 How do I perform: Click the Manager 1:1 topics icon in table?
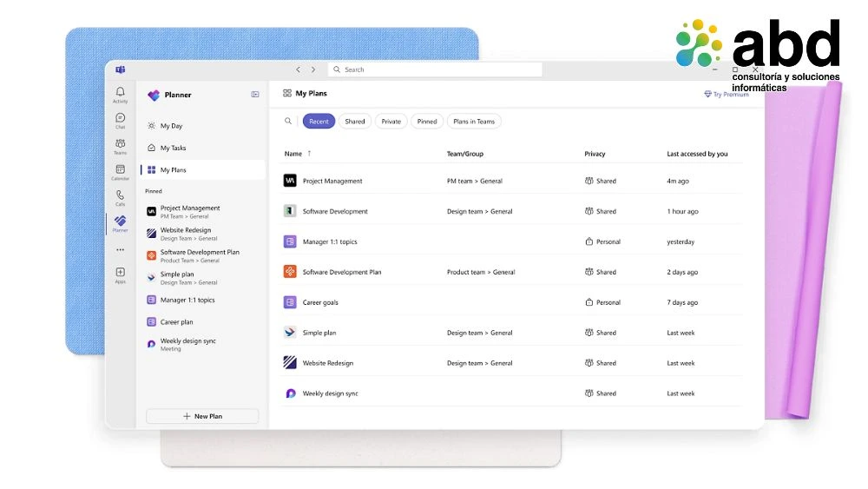point(290,241)
